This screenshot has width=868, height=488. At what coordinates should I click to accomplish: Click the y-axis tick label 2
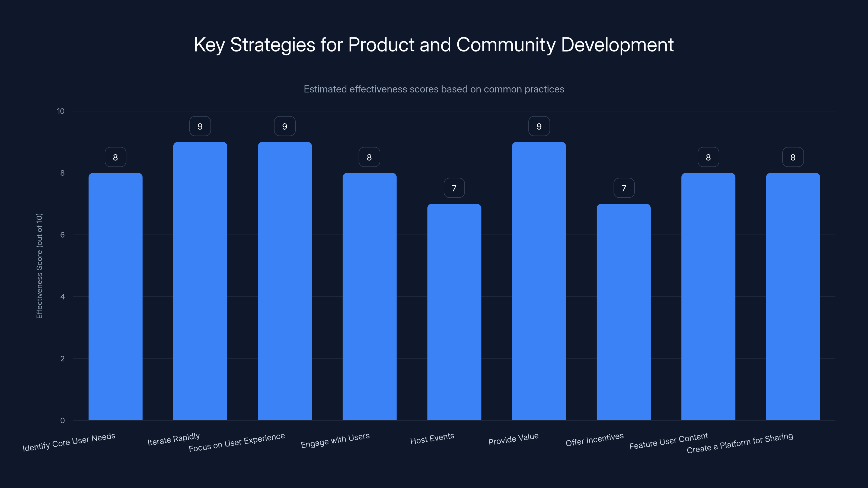[62, 359]
